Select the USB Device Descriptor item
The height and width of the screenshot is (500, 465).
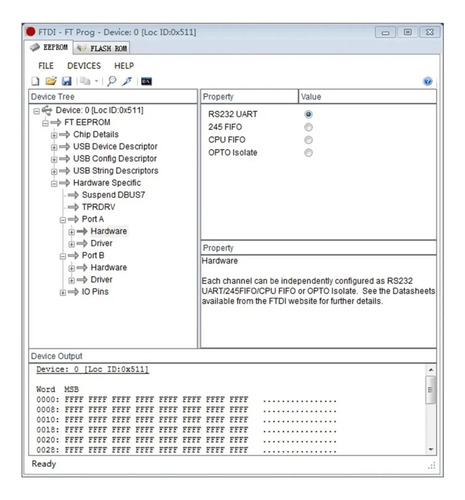(115, 146)
